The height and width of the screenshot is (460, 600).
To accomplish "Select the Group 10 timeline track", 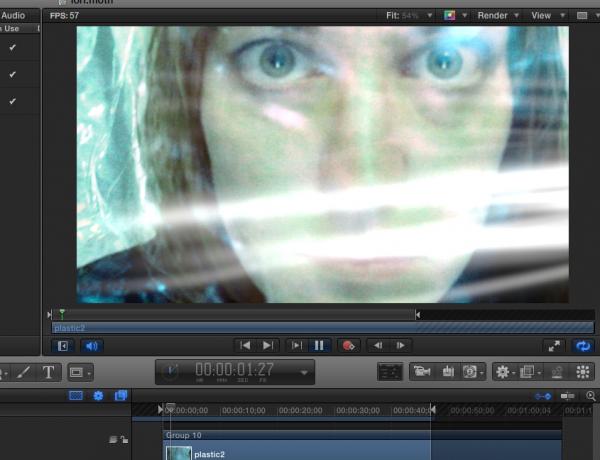I will click(300, 435).
